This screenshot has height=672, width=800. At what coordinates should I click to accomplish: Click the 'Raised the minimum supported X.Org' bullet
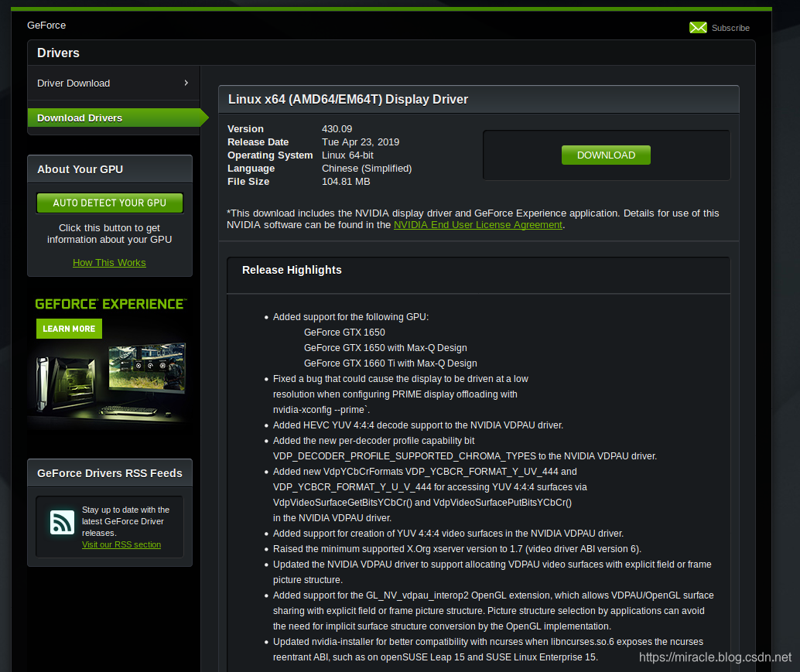[x=457, y=549]
